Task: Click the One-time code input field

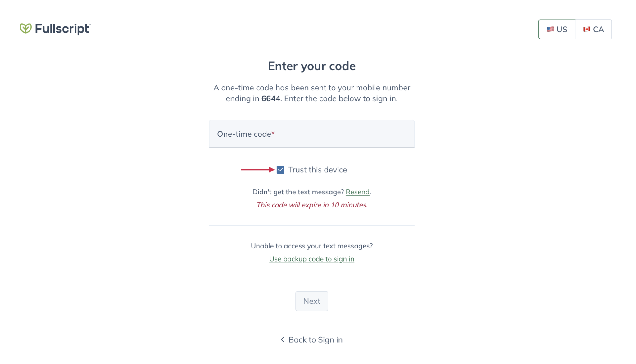Action: click(x=311, y=134)
